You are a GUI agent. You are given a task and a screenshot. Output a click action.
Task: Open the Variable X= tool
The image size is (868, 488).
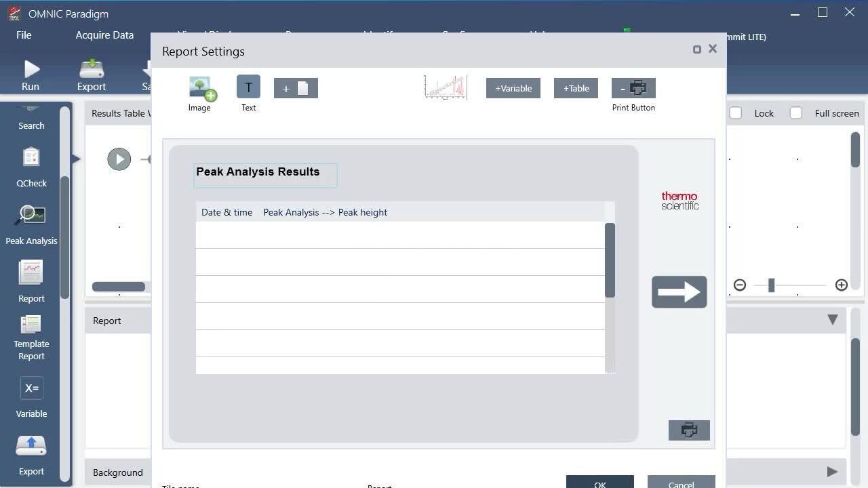(x=31, y=388)
